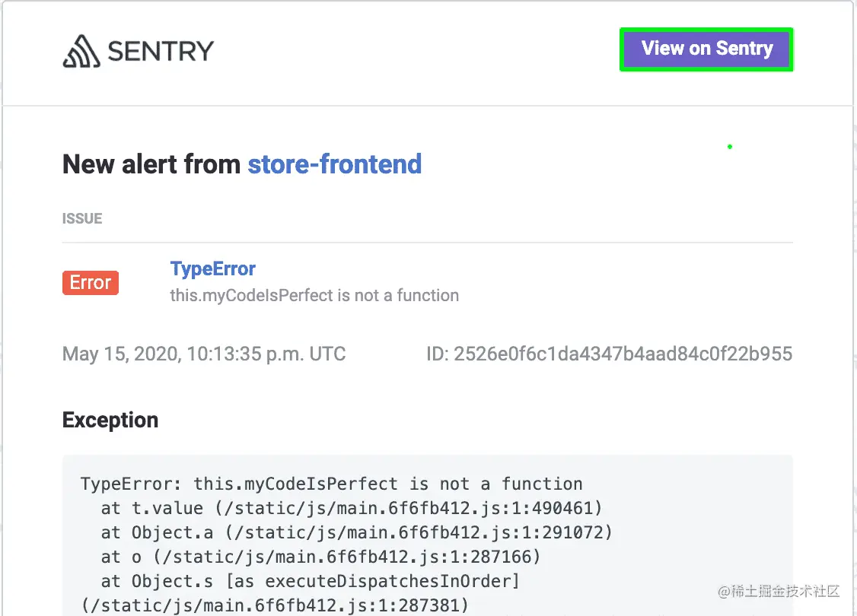Click the New alert heading

click(150, 164)
